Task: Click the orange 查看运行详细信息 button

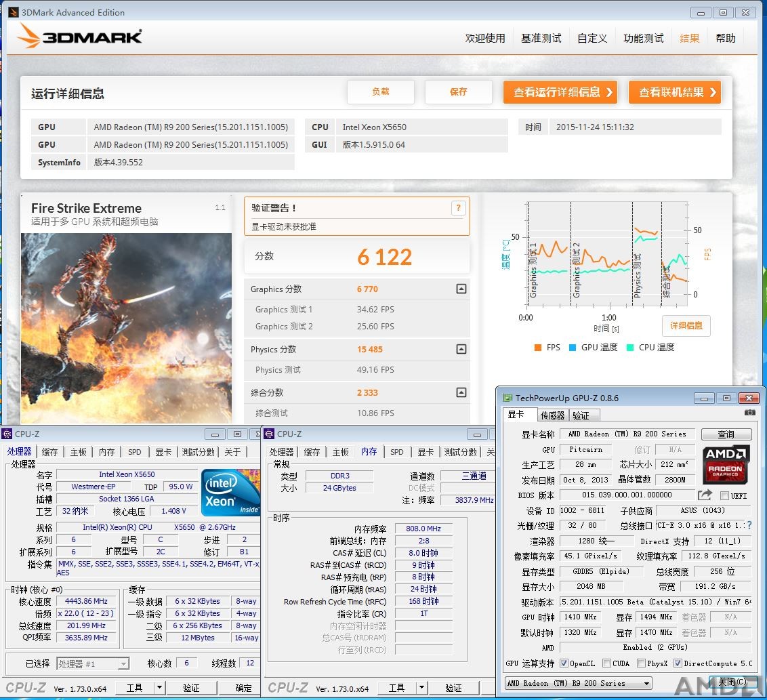Action: (560, 92)
